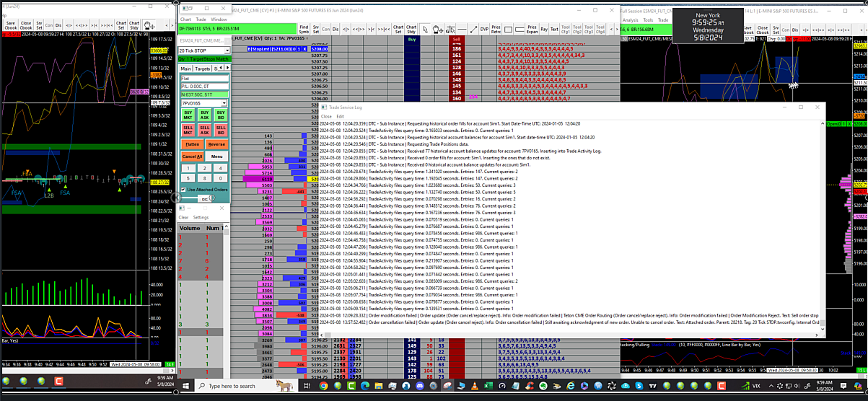Set quantity to 2 button
Viewport: 868px width, 401px height.
coord(205,169)
